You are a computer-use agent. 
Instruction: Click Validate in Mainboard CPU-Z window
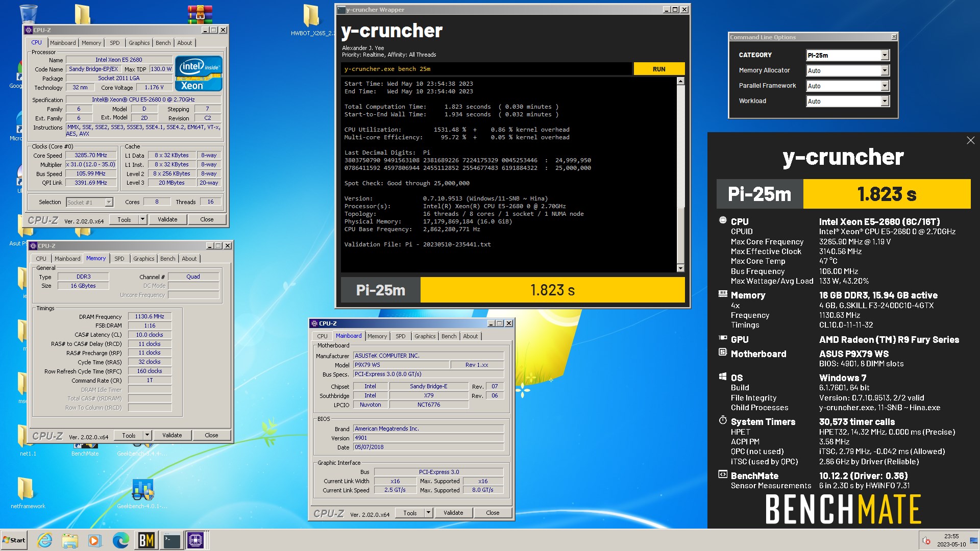click(453, 513)
